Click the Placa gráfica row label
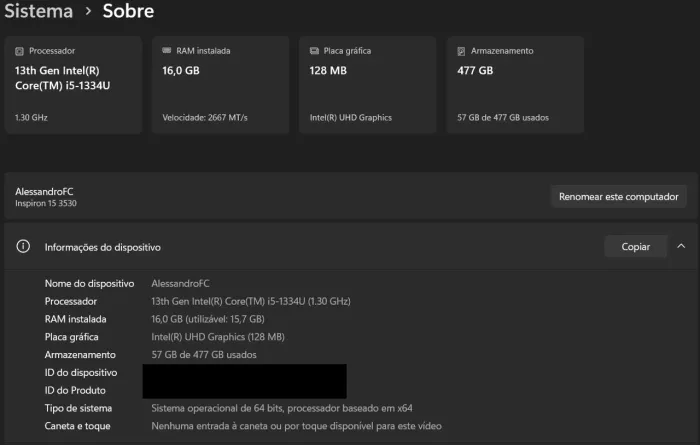Image resolution: width=700 pixels, height=445 pixels. tap(71, 337)
